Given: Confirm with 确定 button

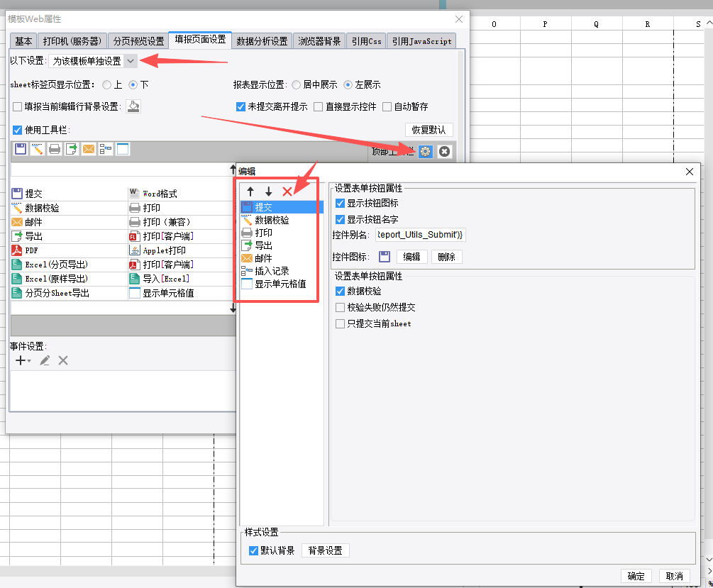Looking at the screenshot, I should point(636,576).
